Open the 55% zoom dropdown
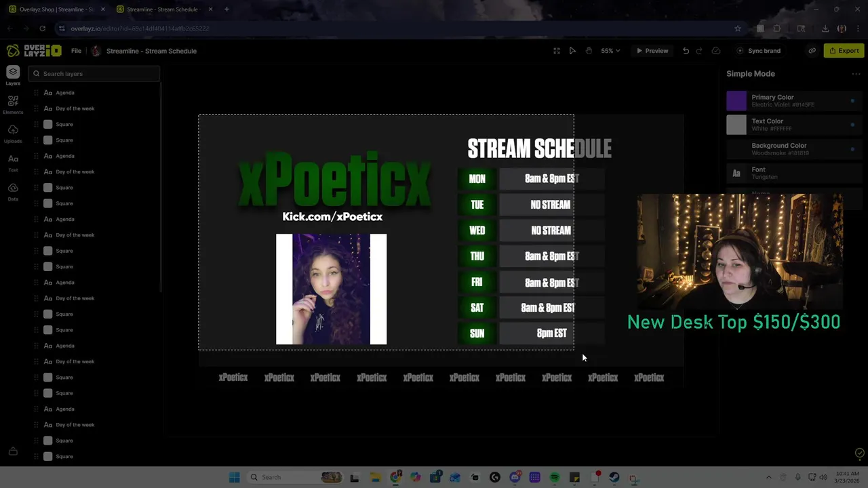Image resolution: width=868 pixels, height=488 pixels. (x=610, y=51)
